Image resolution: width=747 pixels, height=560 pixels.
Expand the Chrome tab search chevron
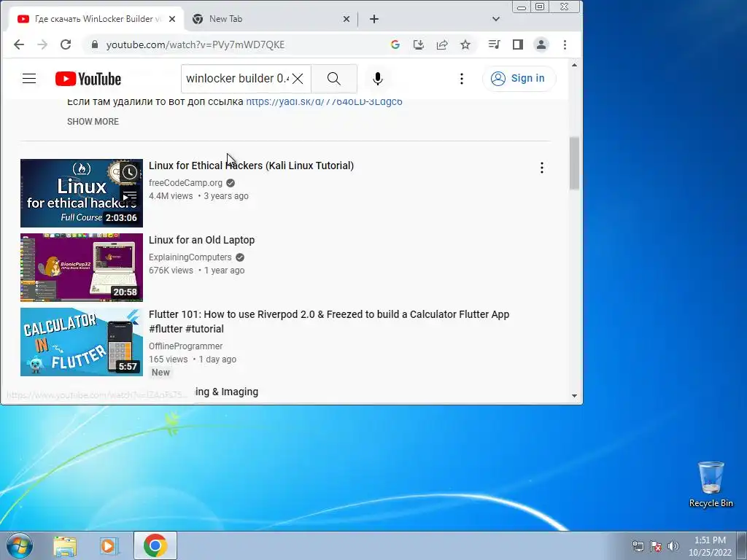click(x=496, y=19)
